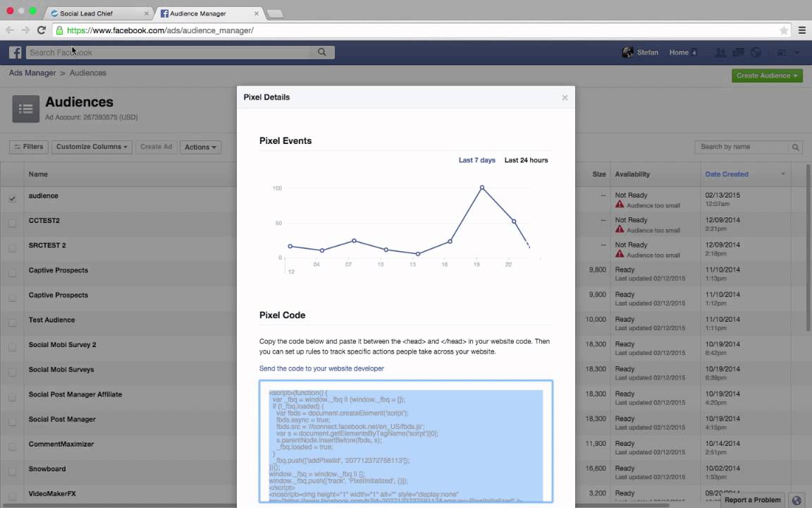
Task: Switch to the Social Lead Chief tab
Action: (x=99, y=13)
